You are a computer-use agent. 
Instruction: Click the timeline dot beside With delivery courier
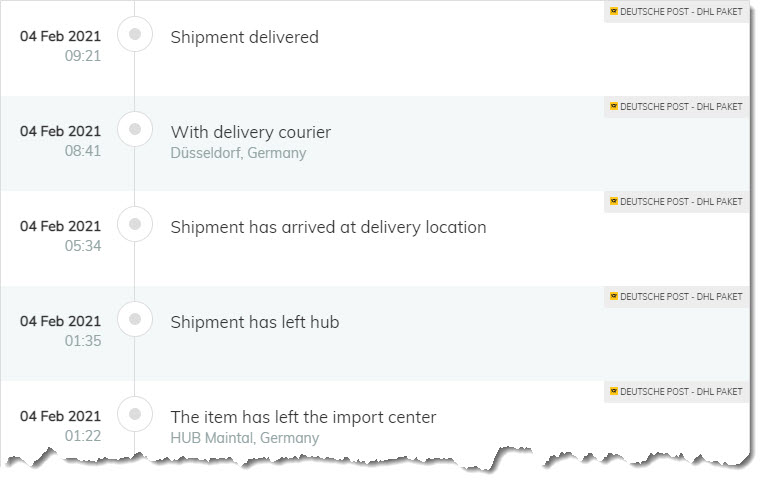[135, 129]
